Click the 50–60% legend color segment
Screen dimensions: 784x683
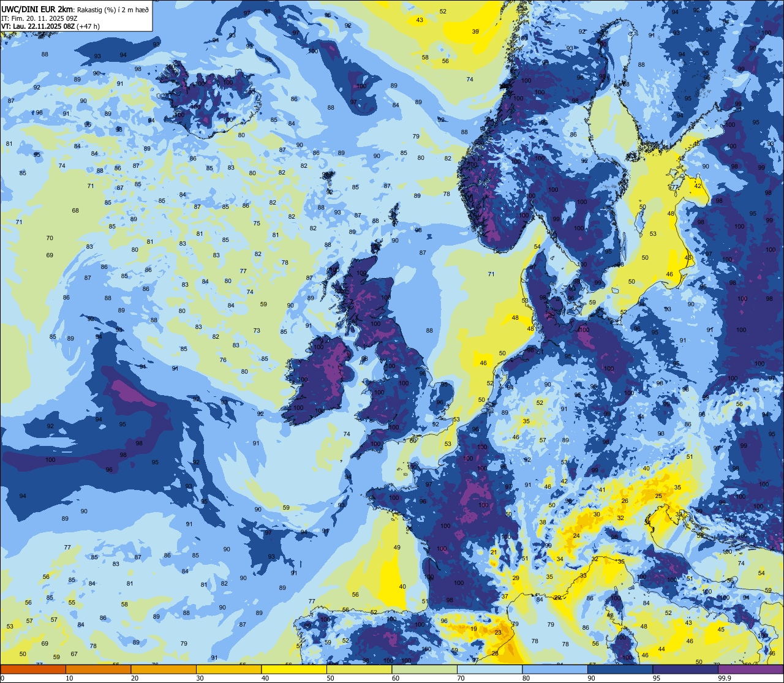click(359, 669)
